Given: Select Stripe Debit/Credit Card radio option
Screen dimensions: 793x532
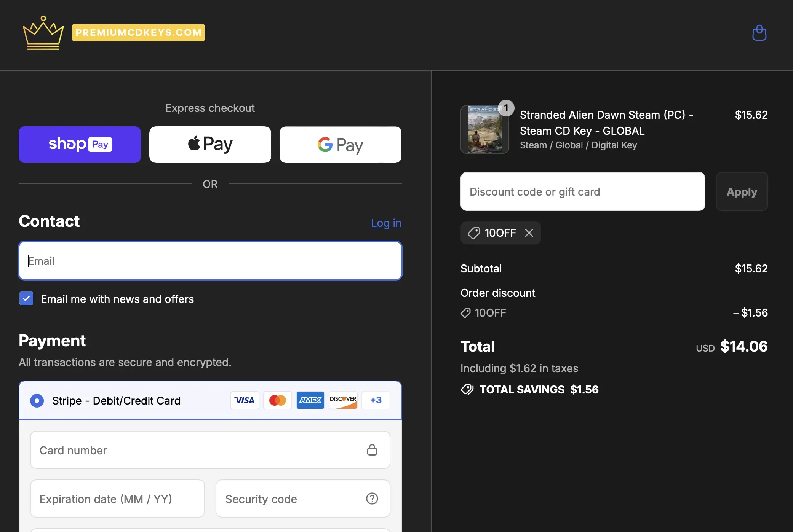Looking at the screenshot, I should point(37,401).
